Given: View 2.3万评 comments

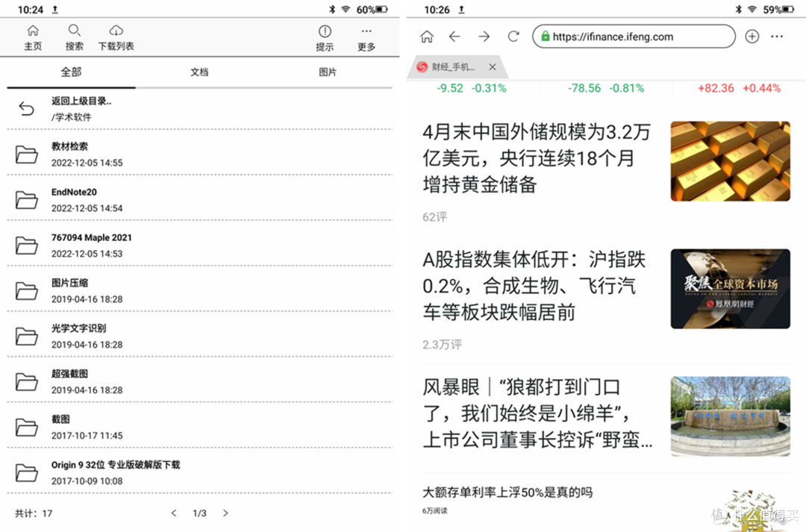Looking at the screenshot, I should (x=442, y=345).
